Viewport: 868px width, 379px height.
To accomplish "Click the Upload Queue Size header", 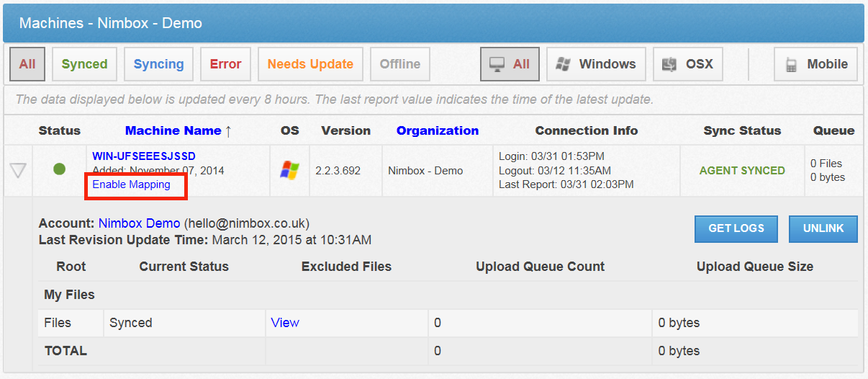I will point(755,267).
